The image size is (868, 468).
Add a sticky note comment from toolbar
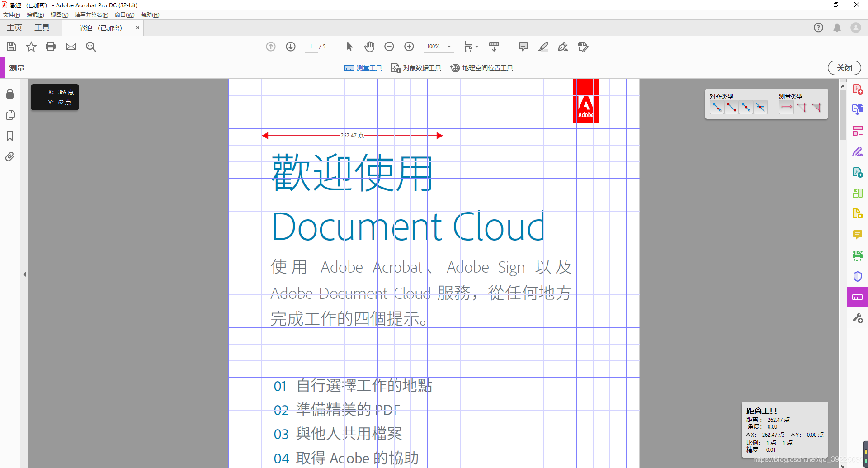[x=524, y=47]
